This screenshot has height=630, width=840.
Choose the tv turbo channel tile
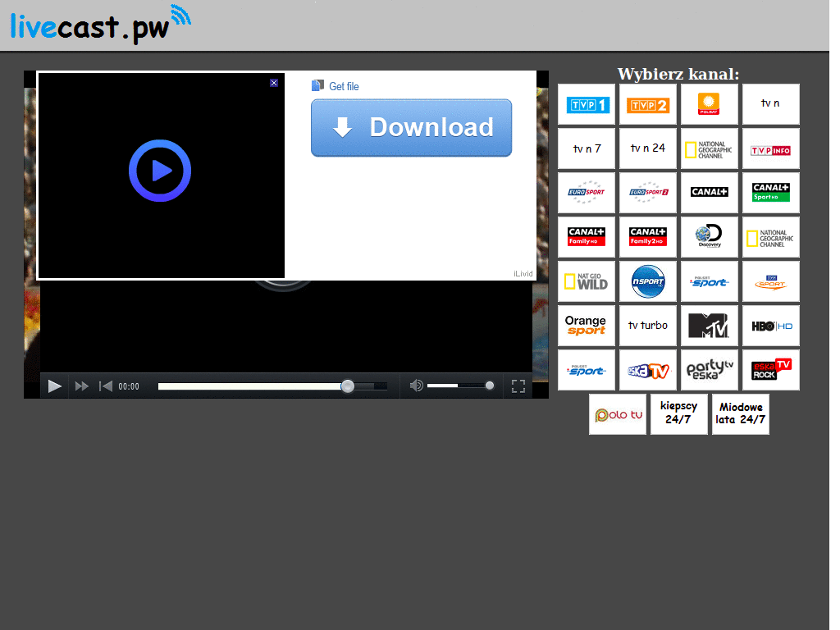[648, 326]
